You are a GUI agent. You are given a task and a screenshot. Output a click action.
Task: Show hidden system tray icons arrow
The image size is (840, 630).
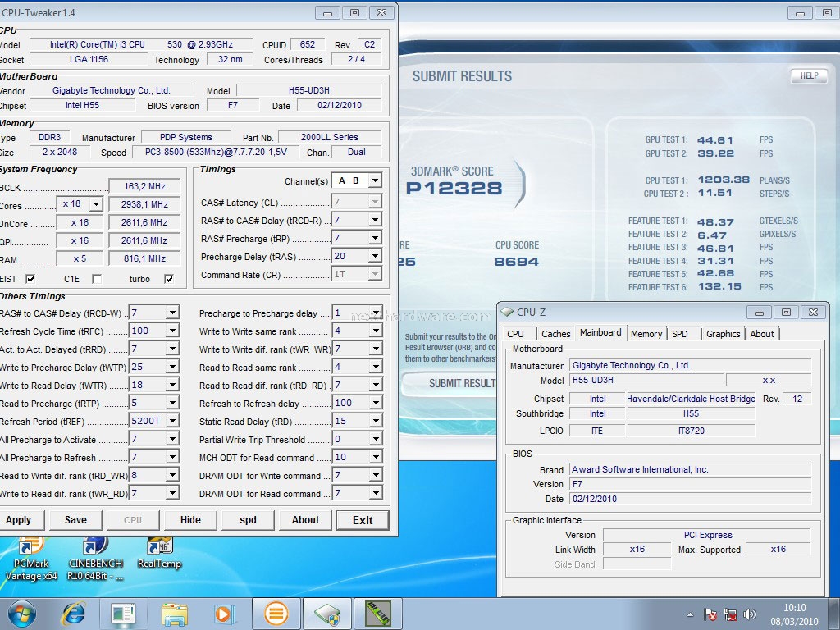pos(690,614)
